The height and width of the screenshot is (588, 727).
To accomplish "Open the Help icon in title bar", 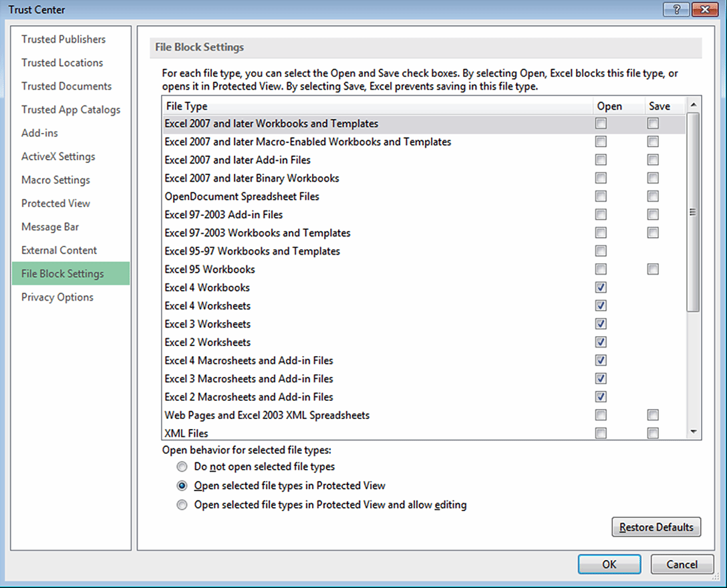I will coord(676,9).
